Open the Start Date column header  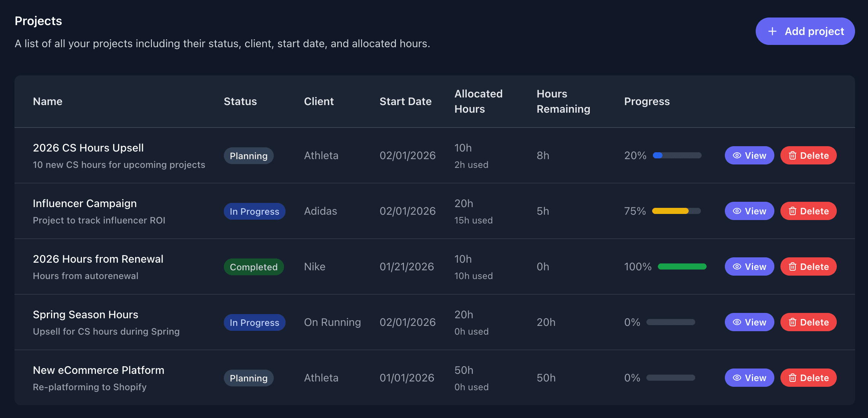(405, 101)
